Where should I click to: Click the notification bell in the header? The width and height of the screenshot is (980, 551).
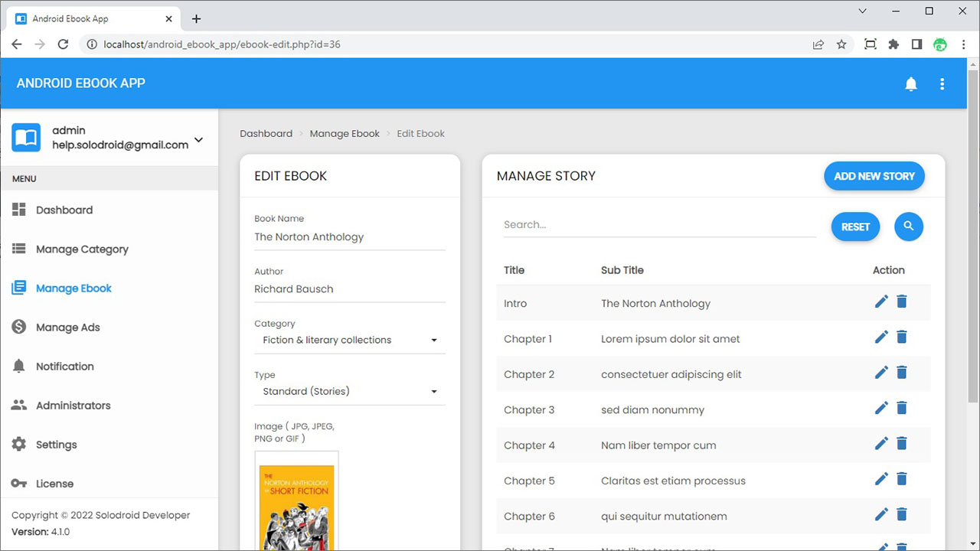coord(910,84)
